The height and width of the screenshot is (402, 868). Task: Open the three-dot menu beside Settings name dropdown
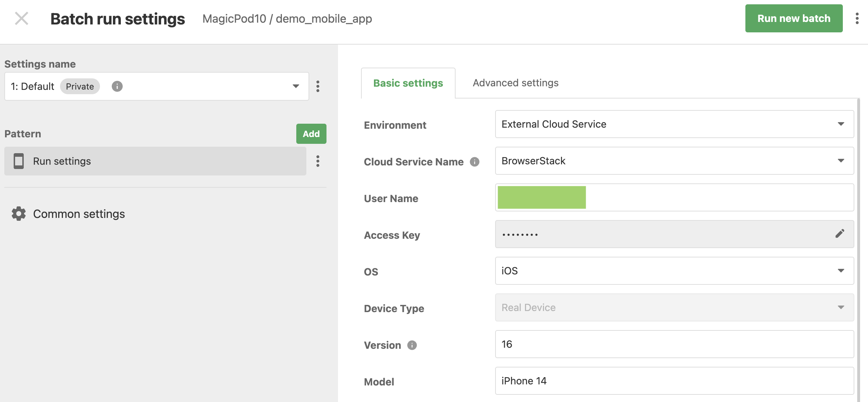(318, 86)
